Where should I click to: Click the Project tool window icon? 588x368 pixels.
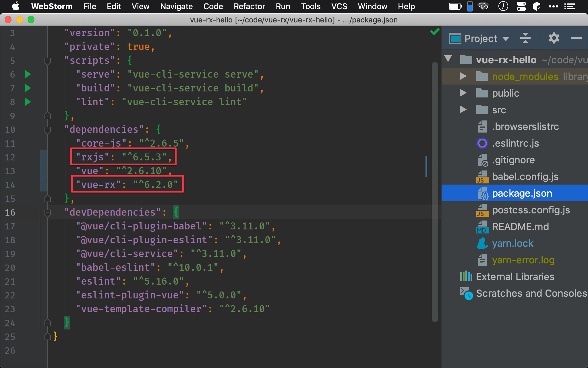pos(455,38)
